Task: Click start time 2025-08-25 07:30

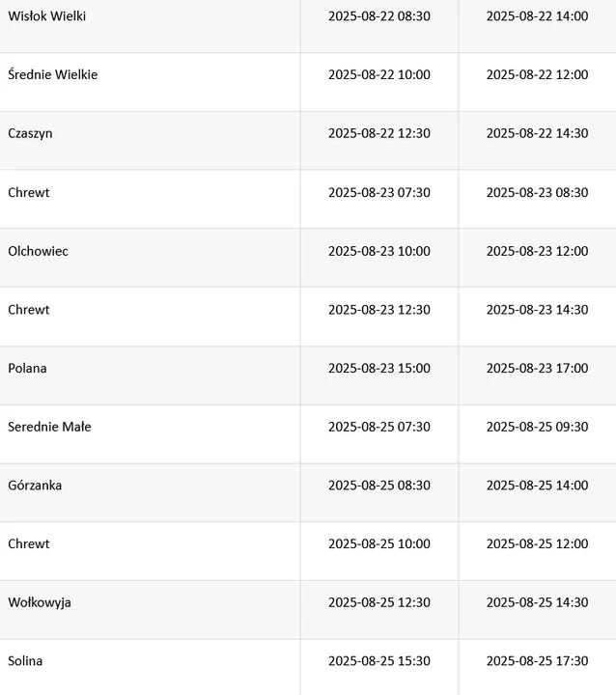Action: (379, 427)
